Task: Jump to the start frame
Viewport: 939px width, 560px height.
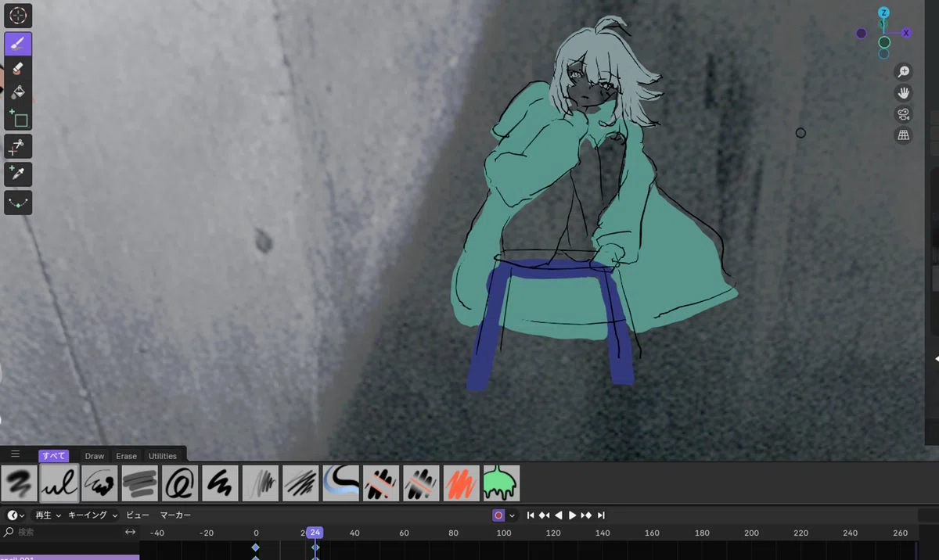Action: click(x=531, y=515)
